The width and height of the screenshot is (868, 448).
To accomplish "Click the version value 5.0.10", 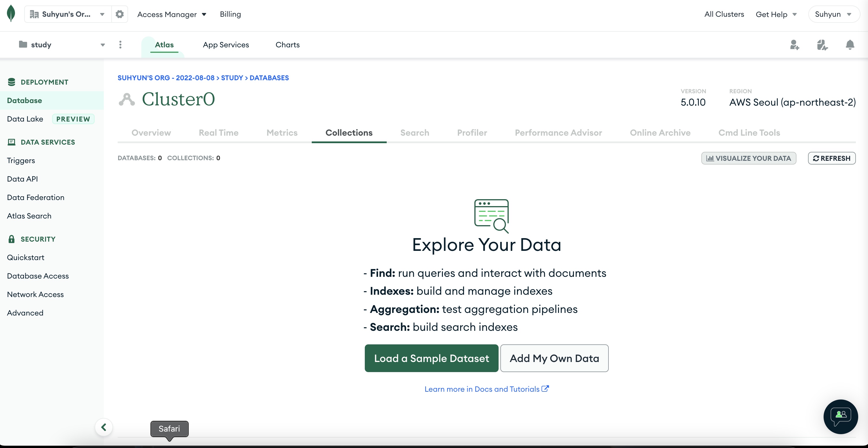I will 693,102.
